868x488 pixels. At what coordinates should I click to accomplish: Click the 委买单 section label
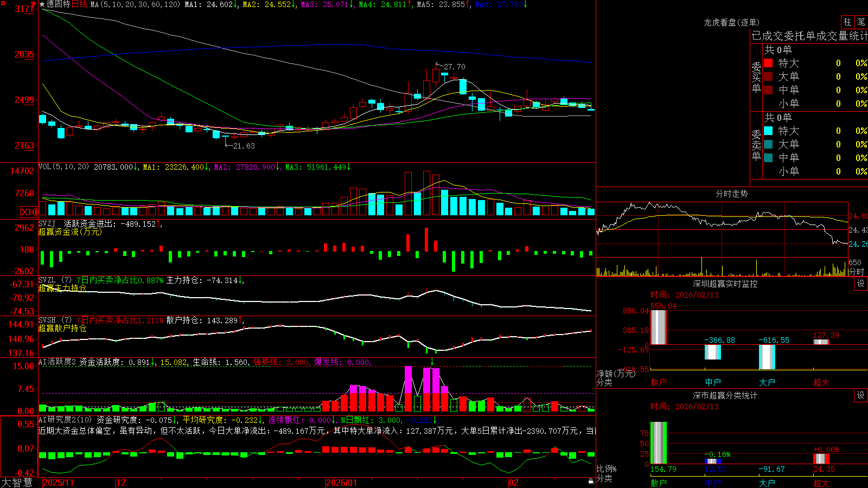click(756, 77)
